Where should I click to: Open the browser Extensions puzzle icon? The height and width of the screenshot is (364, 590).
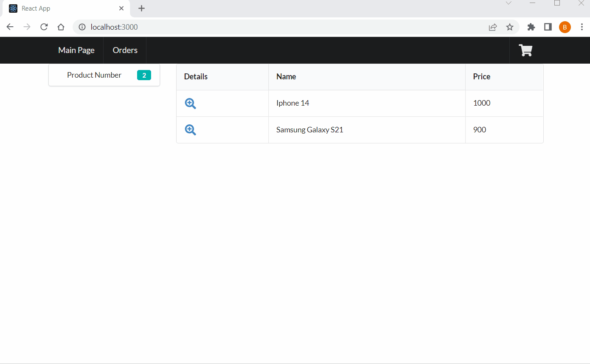(531, 27)
